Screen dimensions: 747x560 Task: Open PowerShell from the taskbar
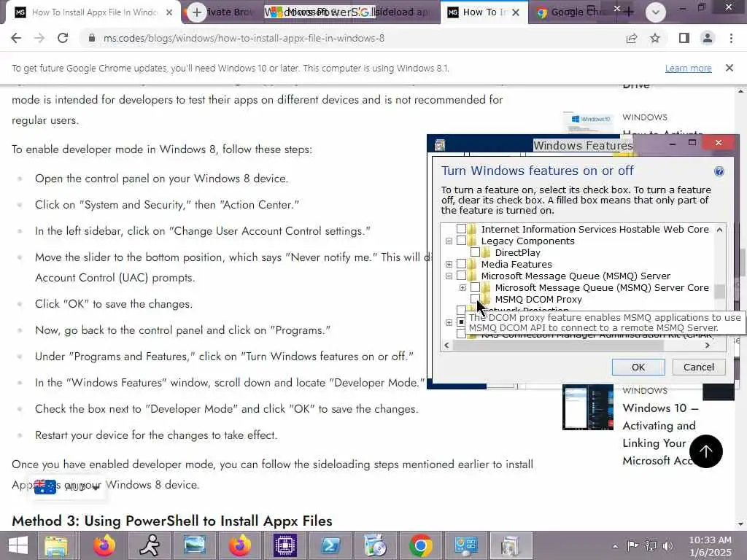[x=330, y=545]
